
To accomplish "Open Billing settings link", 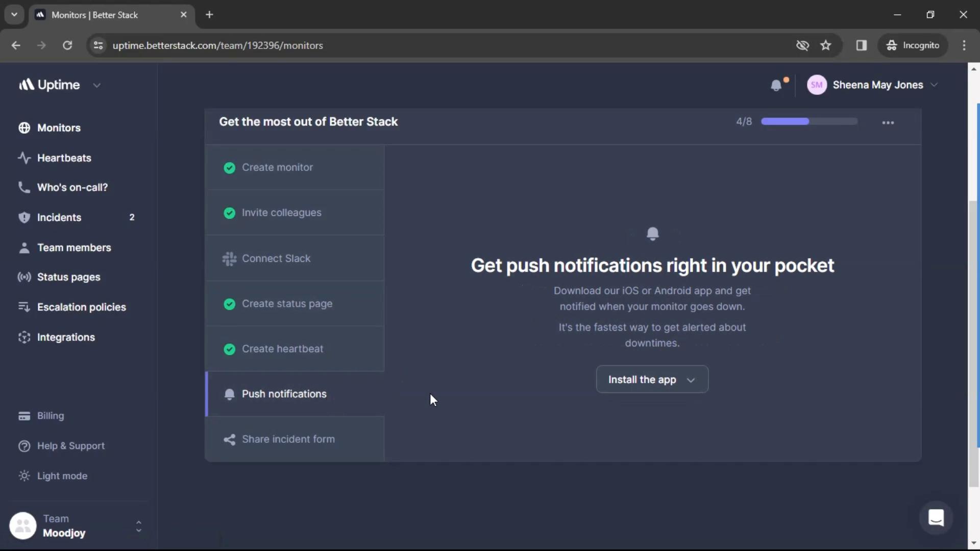I will click(51, 415).
